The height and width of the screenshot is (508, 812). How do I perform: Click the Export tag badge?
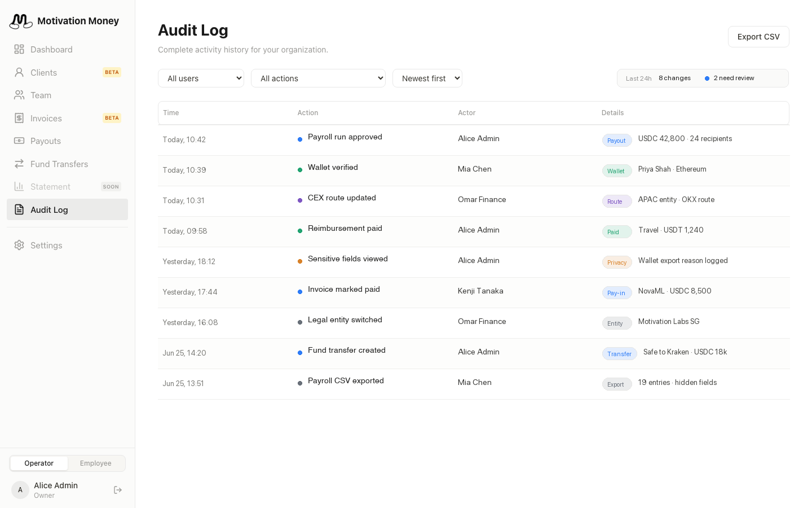pos(616,384)
